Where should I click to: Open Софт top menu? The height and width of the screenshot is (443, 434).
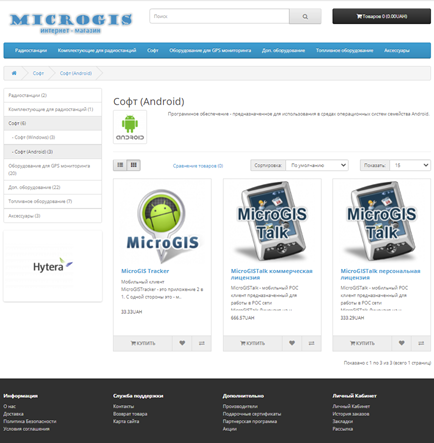pyautogui.click(x=153, y=50)
